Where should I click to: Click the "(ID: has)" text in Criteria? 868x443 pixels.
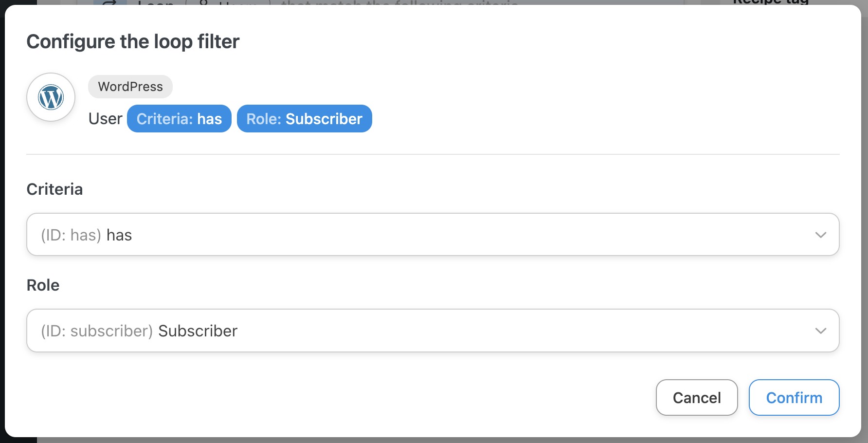[x=71, y=235]
